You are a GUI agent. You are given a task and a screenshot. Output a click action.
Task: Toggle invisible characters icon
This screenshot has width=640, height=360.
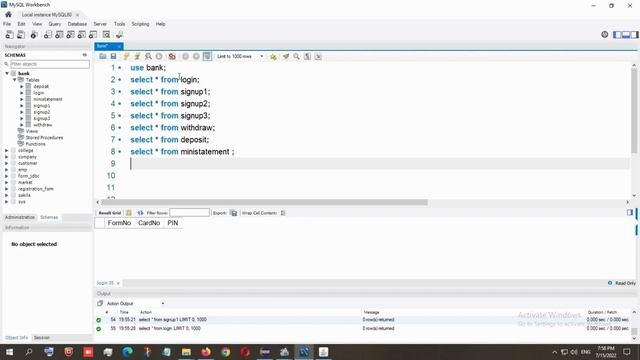click(307, 56)
